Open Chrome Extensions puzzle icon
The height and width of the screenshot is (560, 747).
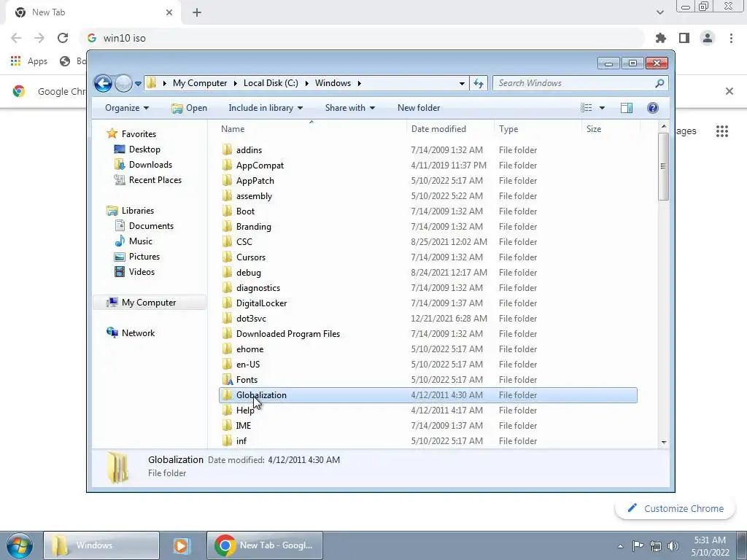(661, 38)
